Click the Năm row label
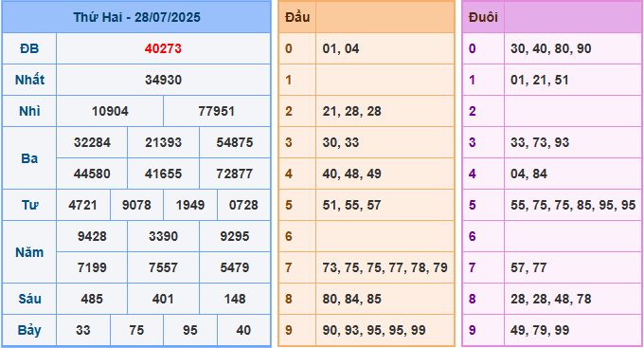 [29, 251]
